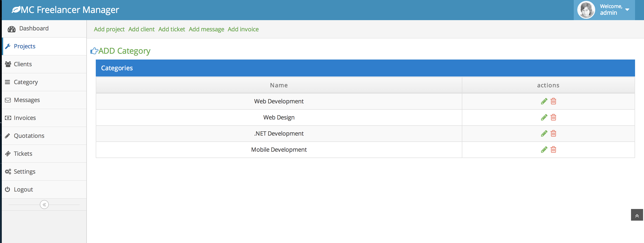Click the Invoices money icon
644x243 pixels.
(x=8, y=118)
